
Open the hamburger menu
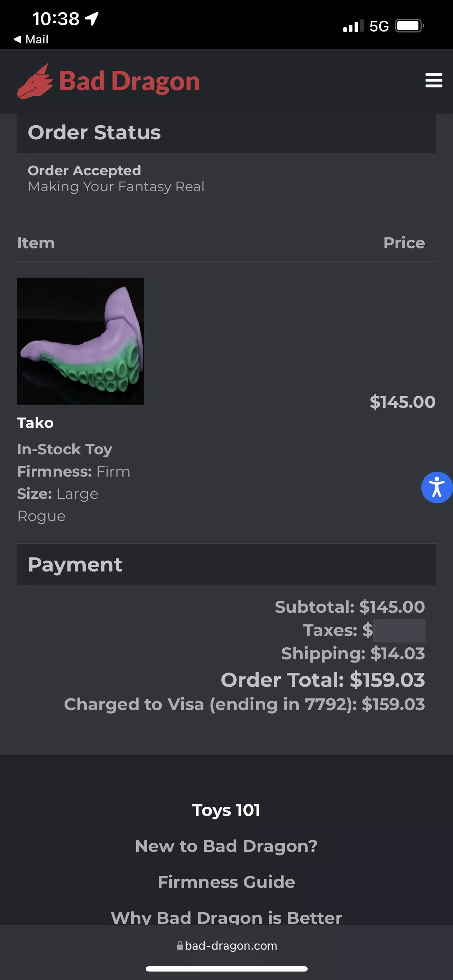pyautogui.click(x=434, y=80)
